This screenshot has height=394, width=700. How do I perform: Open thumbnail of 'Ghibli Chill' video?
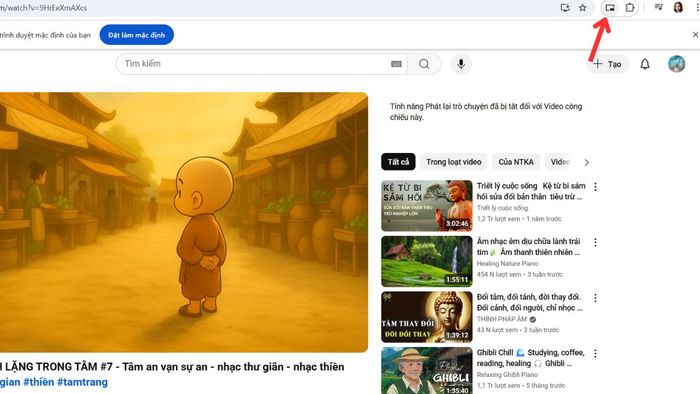tap(427, 370)
